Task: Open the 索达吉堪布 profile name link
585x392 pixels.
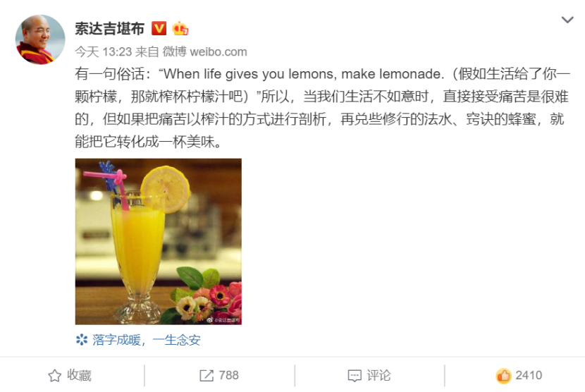Action: click(x=110, y=29)
